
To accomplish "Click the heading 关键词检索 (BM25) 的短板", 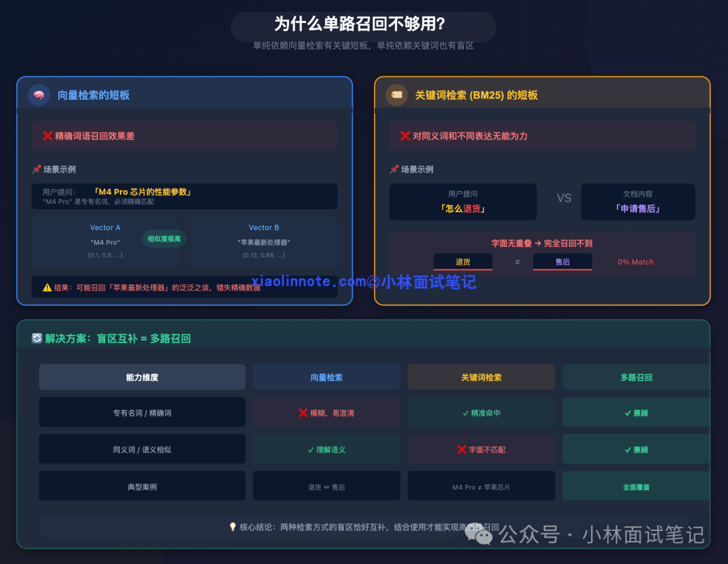I will pyautogui.click(x=476, y=95).
